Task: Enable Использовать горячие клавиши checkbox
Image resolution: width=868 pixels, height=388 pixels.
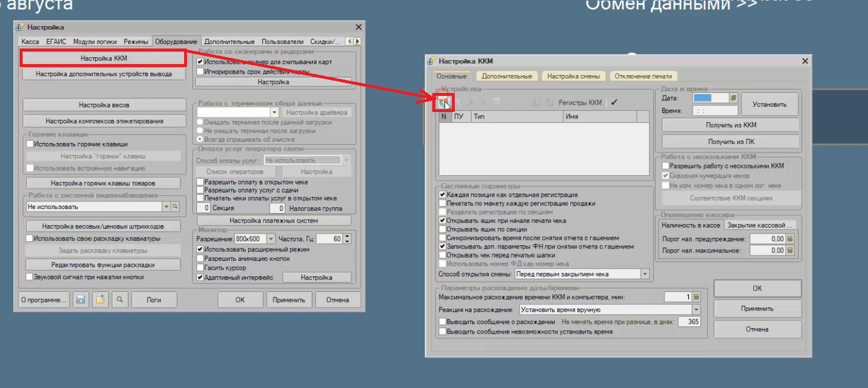Action: 30,144
